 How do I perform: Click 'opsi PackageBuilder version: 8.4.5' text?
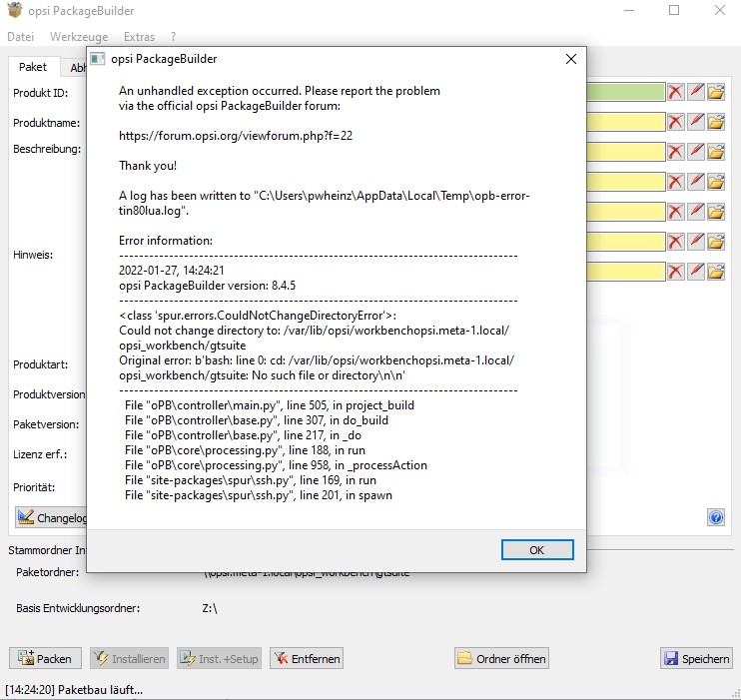coord(208,286)
